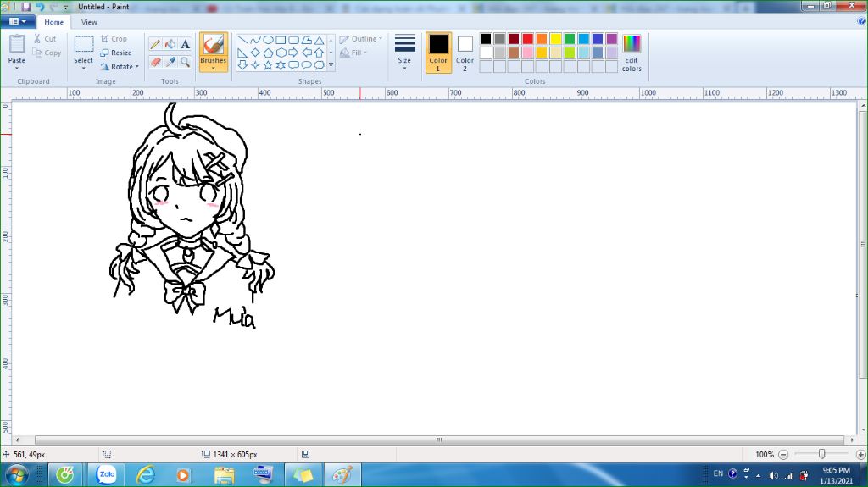Click the horizontal canvas scrollbar
Image resolution: width=868 pixels, height=487 pixels.
click(x=439, y=440)
